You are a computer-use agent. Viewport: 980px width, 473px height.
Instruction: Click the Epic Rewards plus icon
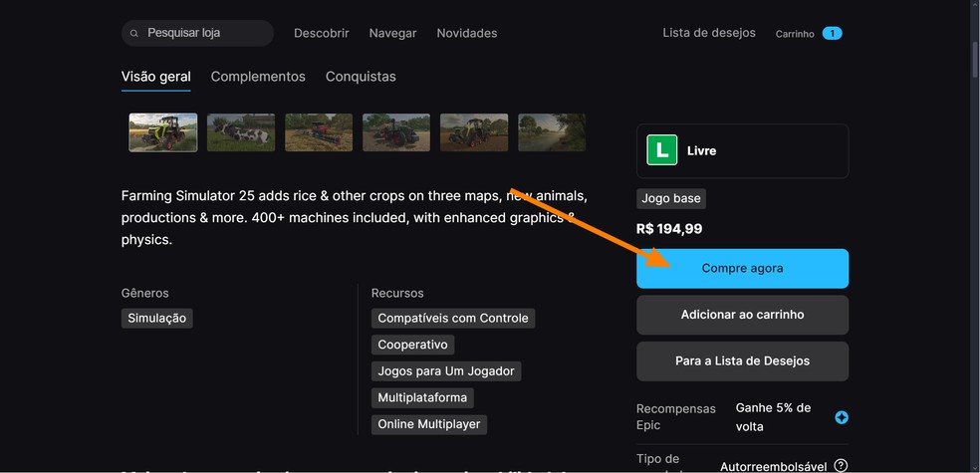click(842, 417)
